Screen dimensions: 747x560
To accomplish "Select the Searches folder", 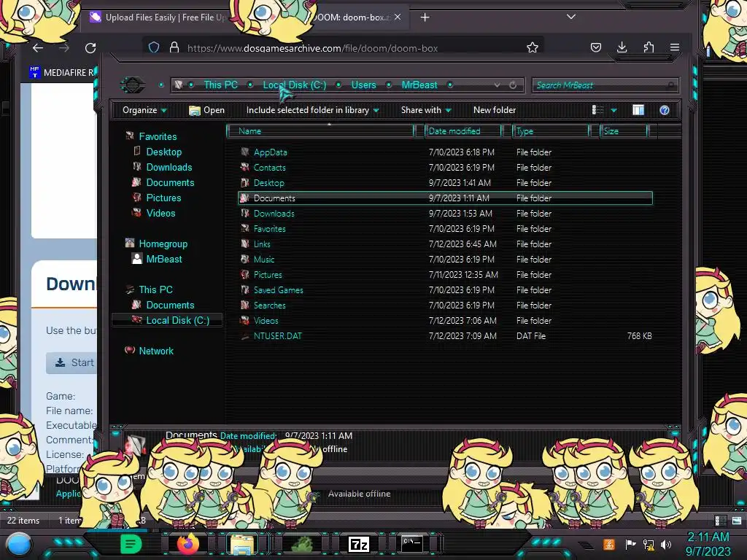I will pos(269,306).
